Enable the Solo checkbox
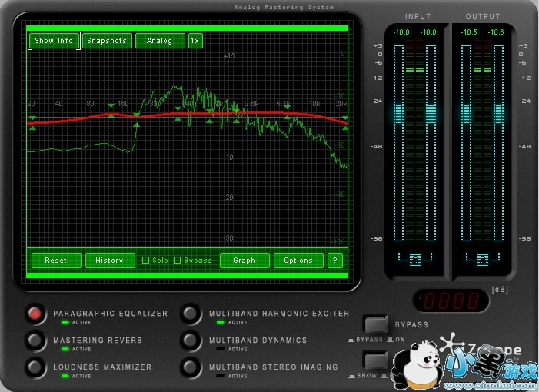Viewport: 539px width, 392px height. [x=145, y=261]
